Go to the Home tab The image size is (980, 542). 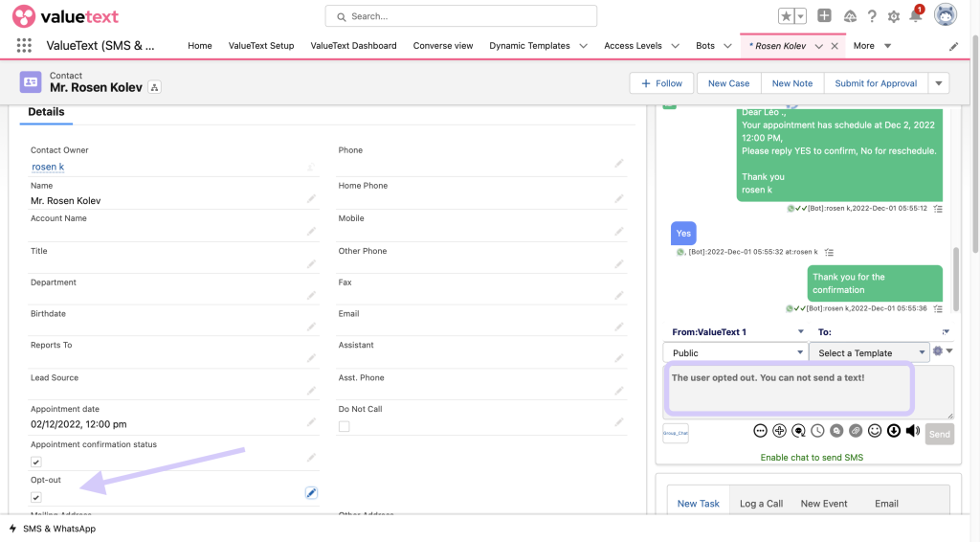(x=200, y=46)
